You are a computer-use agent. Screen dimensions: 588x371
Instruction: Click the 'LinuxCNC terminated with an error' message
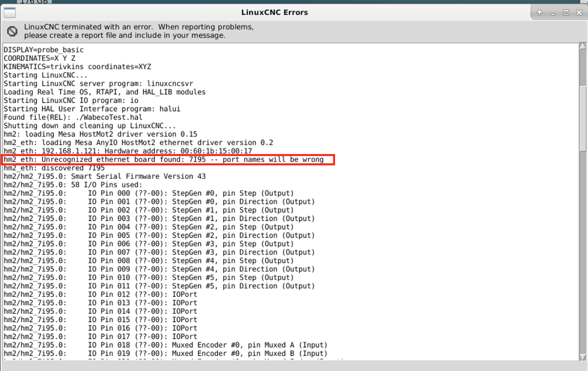[x=139, y=27]
